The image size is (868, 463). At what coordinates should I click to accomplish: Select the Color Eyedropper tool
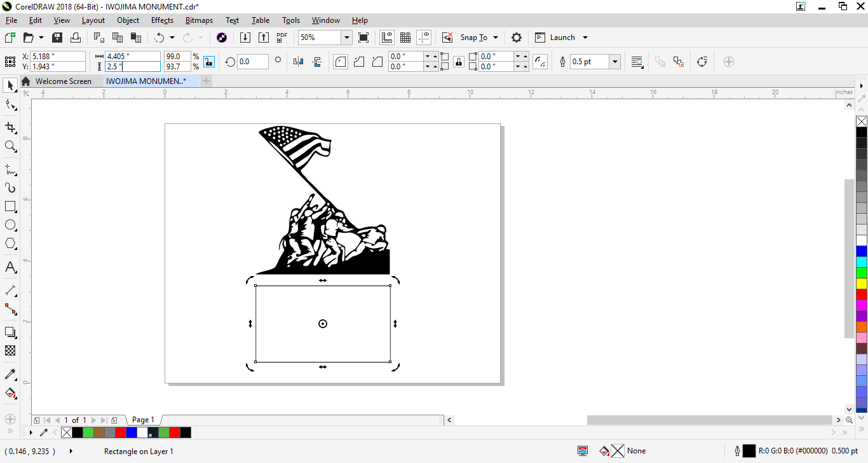click(x=10, y=374)
